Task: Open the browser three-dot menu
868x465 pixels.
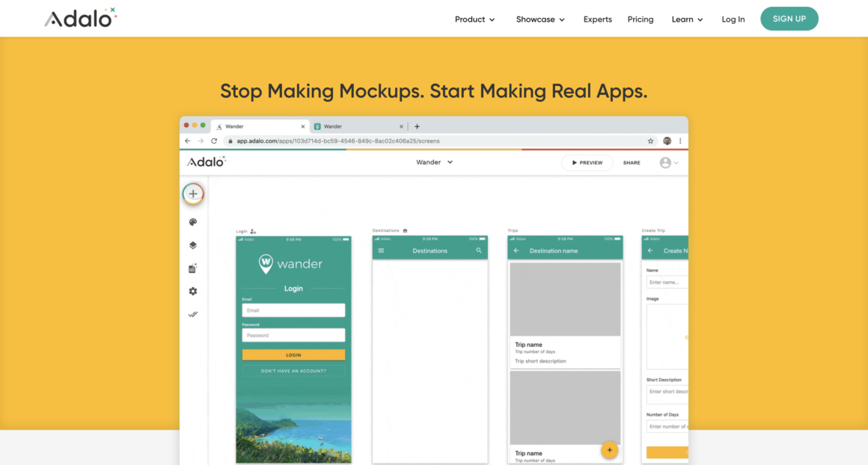Action: [680, 141]
